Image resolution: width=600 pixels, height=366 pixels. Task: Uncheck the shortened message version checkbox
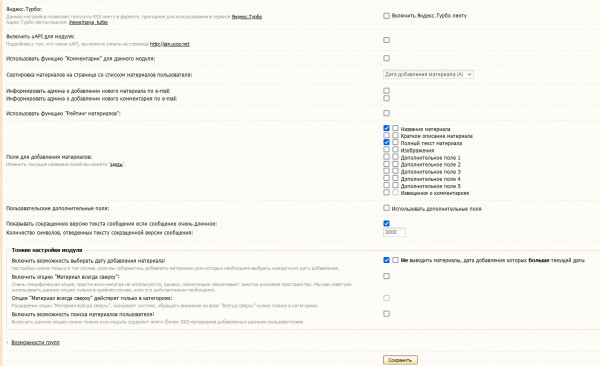click(386, 223)
